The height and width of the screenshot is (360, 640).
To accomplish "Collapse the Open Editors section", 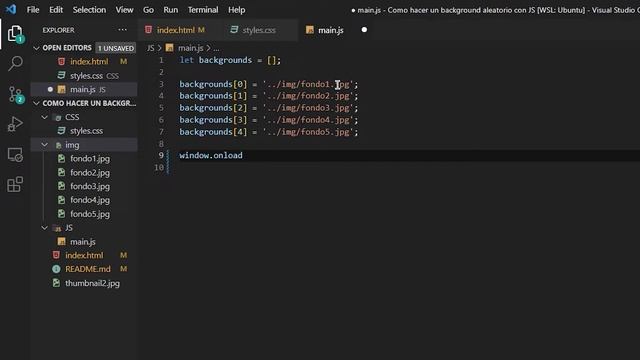I will coord(36,48).
